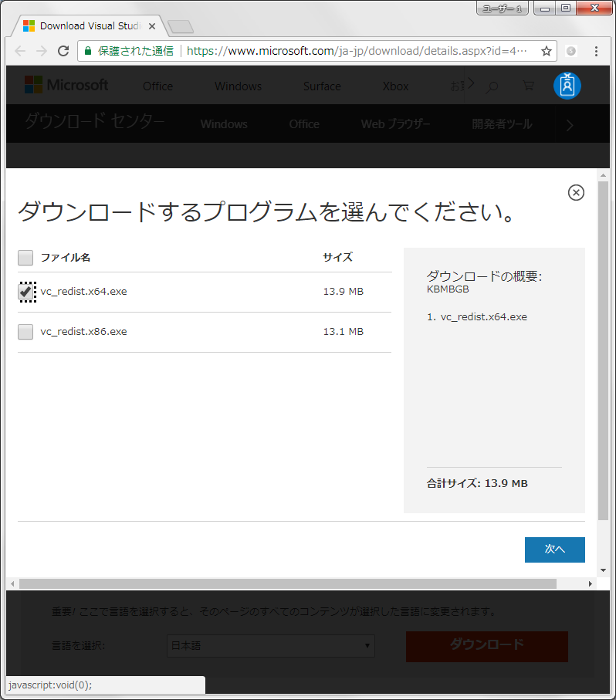Click the Microsoft logo in header

66,85
